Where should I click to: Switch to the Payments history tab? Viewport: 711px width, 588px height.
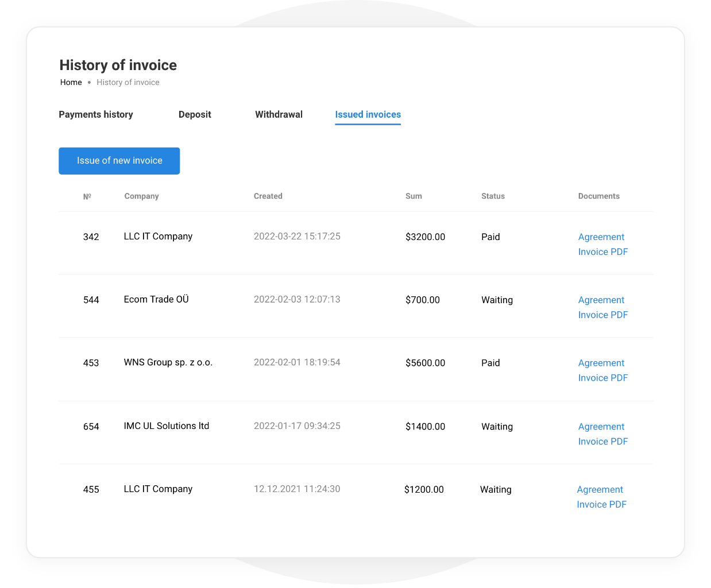tap(96, 114)
